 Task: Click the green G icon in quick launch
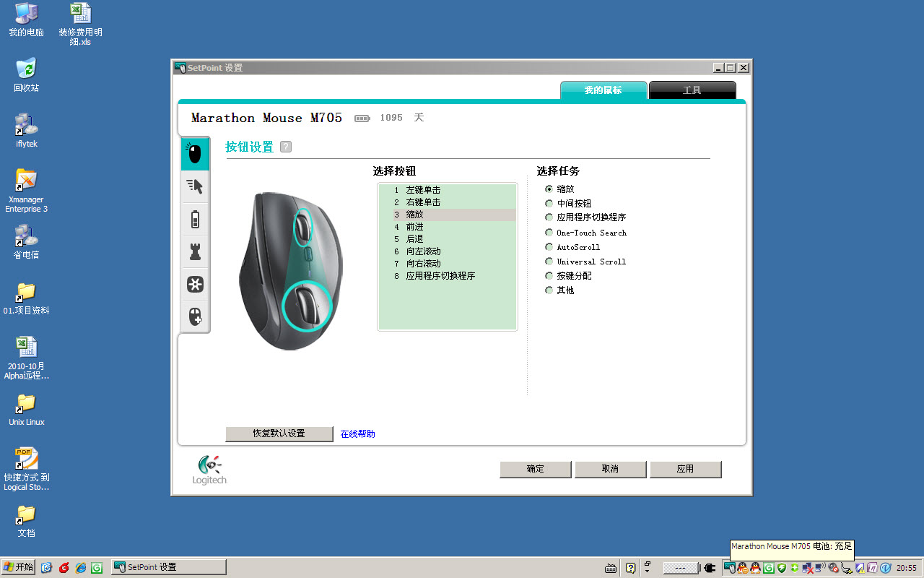96,567
